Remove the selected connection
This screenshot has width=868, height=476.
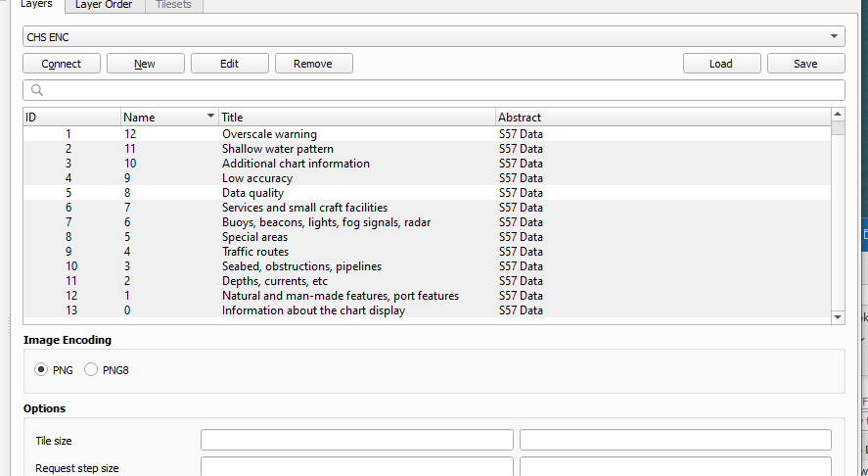point(313,64)
